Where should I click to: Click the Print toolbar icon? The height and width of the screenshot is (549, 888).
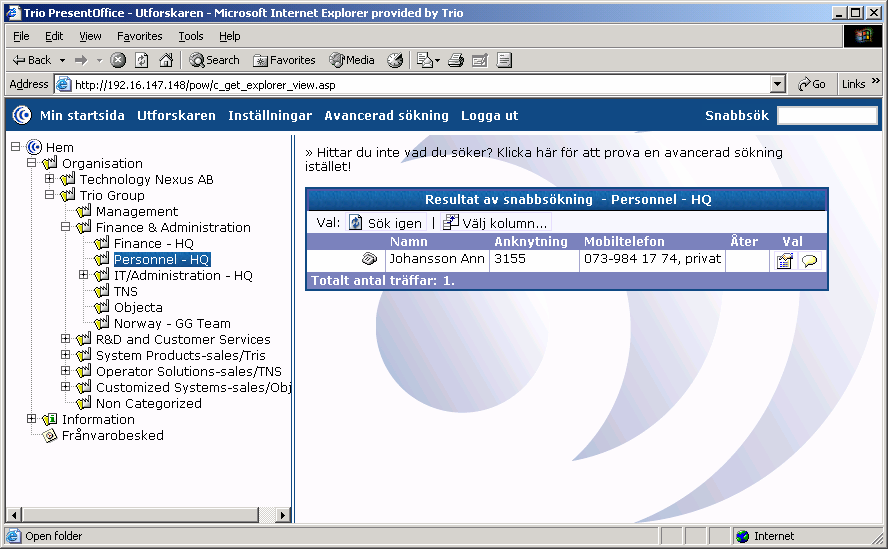click(456, 60)
